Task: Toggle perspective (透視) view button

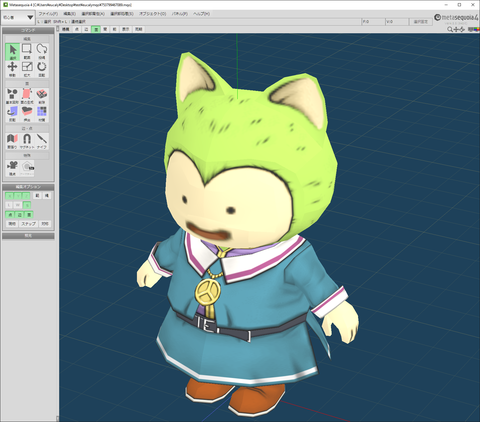Action: [66, 29]
